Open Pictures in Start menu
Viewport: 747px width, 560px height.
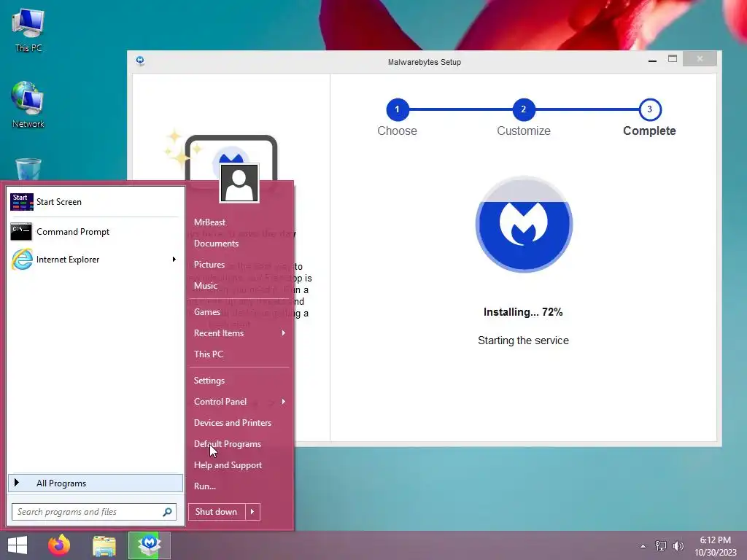[209, 265]
